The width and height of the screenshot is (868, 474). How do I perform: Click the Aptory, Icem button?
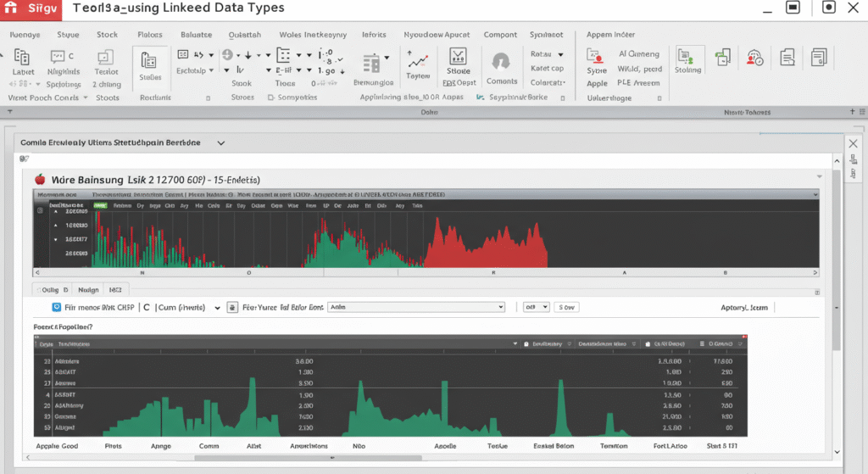743,308
